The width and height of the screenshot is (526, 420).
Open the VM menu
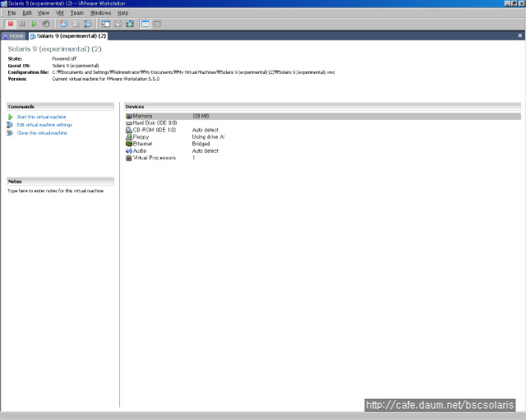point(60,13)
